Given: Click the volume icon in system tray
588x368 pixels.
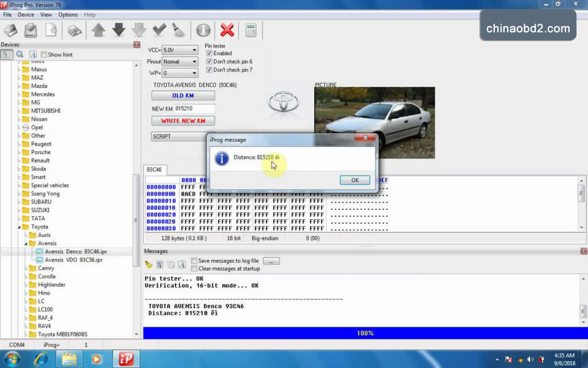Looking at the screenshot, I should click(x=530, y=359).
